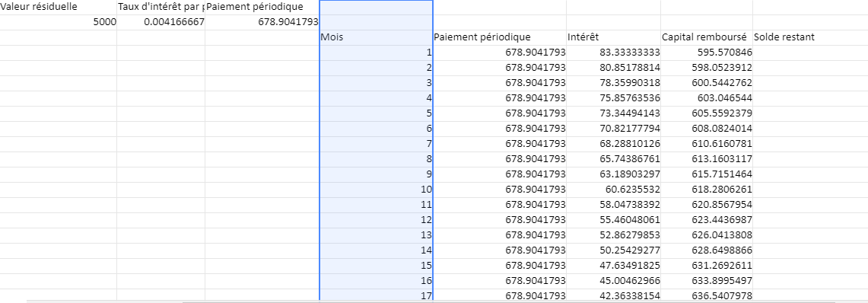This screenshot has width=868, height=303.
Task: Select the month 1 cell
Action: (x=376, y=53)
